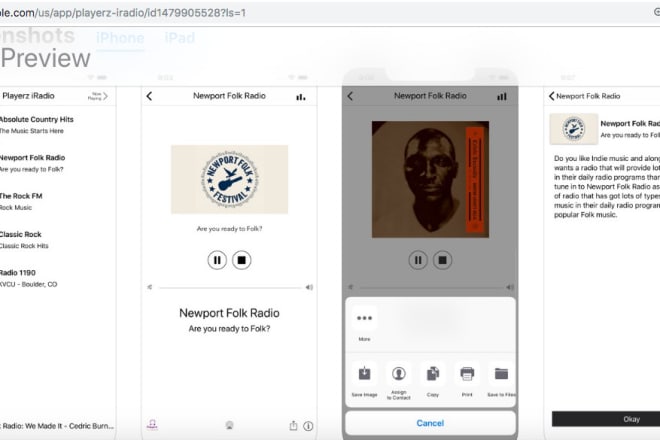Screen dimensions: 660x440
Task: Click the browser zoom icon in address bar
Action: point(657,12)
